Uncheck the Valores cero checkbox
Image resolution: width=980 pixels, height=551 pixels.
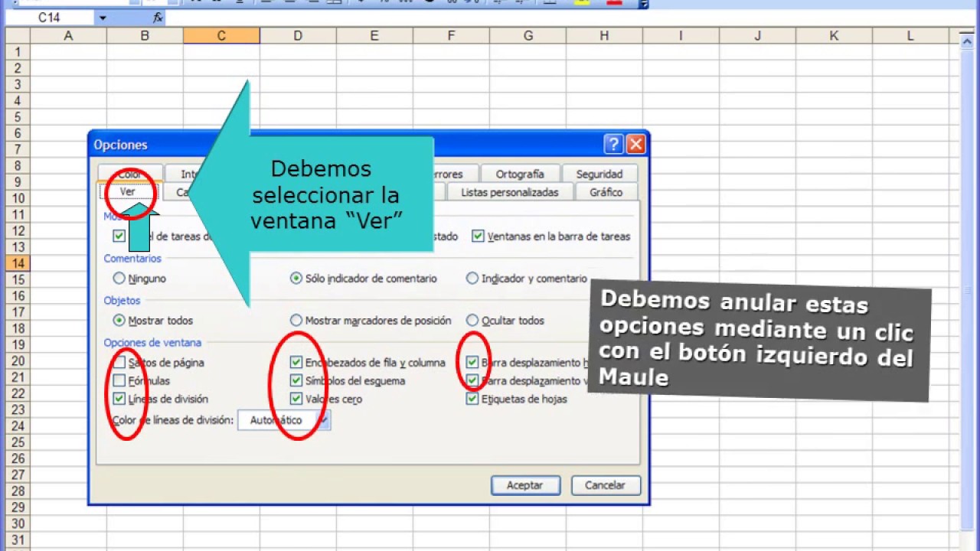coord(296,399)
